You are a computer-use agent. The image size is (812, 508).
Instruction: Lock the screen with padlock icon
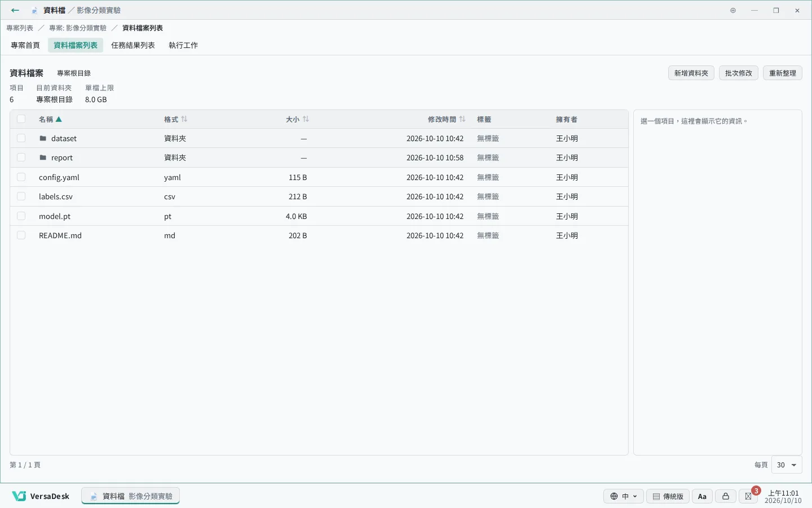click(x=726, y=496)
